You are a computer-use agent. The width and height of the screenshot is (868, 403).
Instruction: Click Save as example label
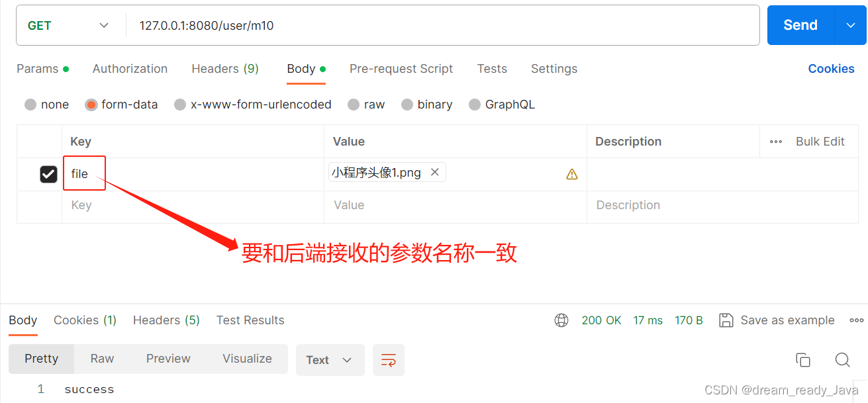coord(787,320)
